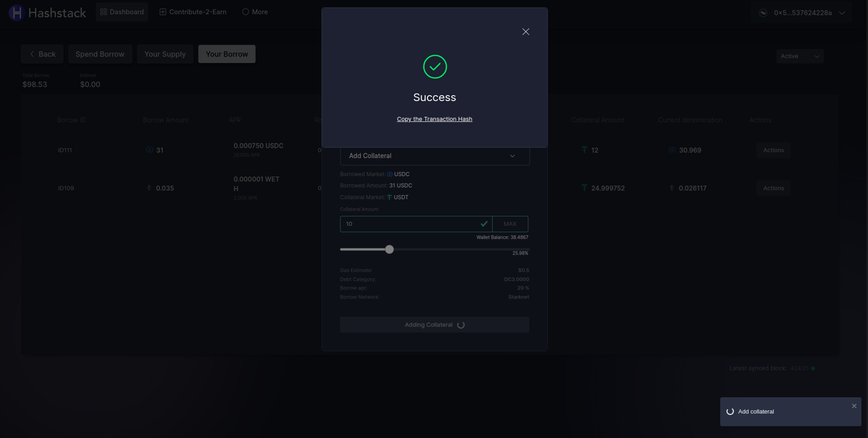868x438 pixels.
Task: Click the ETH icon in ID109 borrow amount
Action: pyautogui.click(x=149, y=188)
